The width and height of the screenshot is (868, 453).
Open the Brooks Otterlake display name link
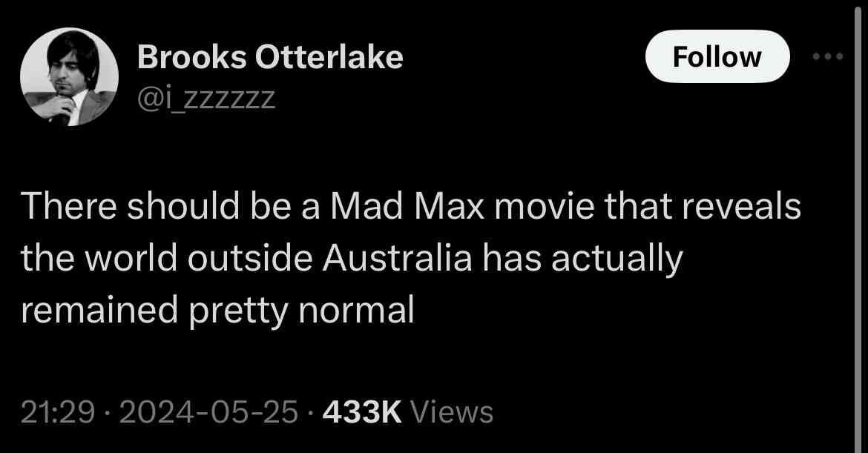click(x=270, y=57)
